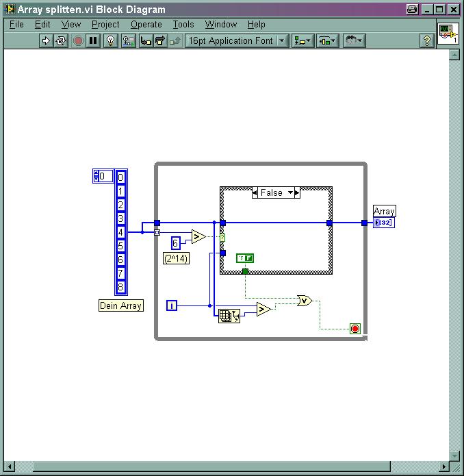464x476 pixels.
Task: Open the View menu
Action: 71,24
